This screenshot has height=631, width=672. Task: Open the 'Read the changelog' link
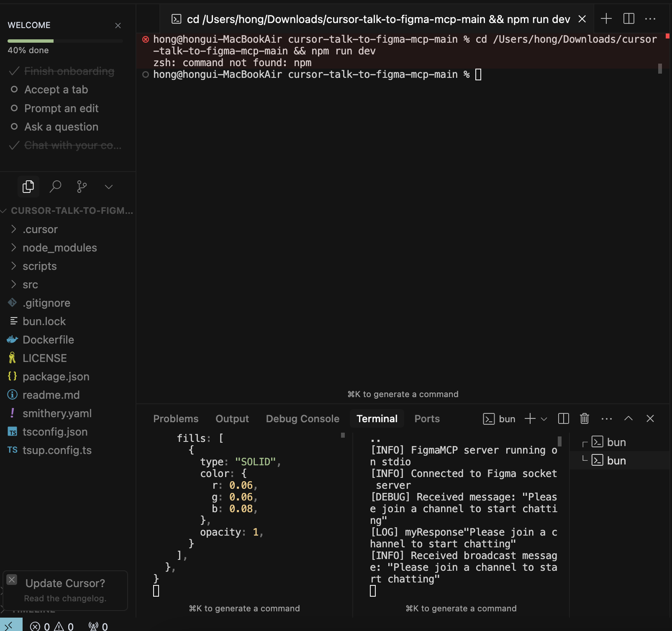point(66,598)
